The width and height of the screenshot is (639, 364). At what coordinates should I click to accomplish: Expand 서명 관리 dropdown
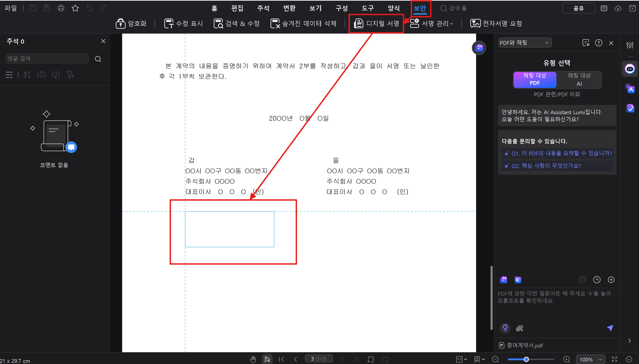[432, 24]
